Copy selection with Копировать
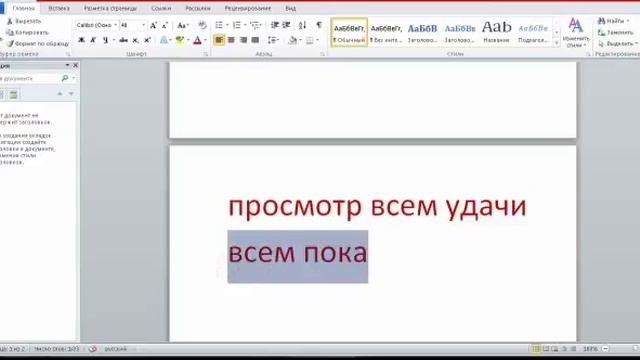The width and height of the screenshot is (640, 360). [28, 32]
